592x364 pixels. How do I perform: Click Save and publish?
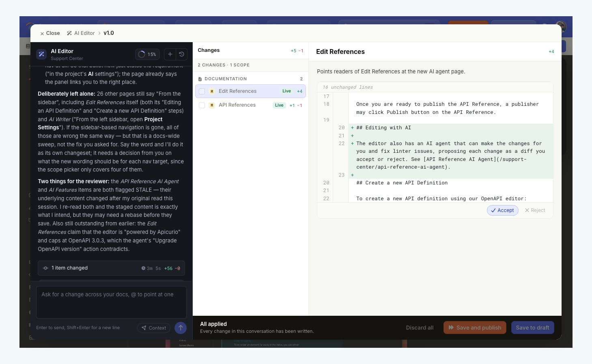tap(475, 328)
